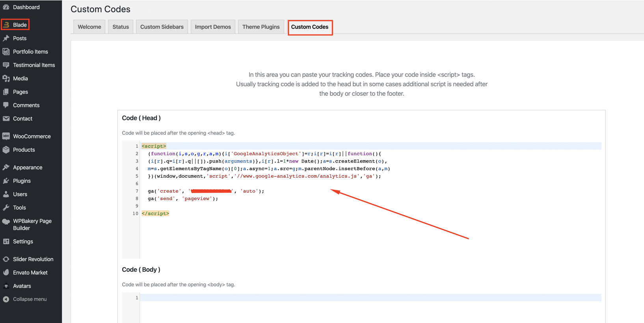Open the Custom Sidebars tab
This screenshot has height=323, width=644.
[x=162, y=27]
